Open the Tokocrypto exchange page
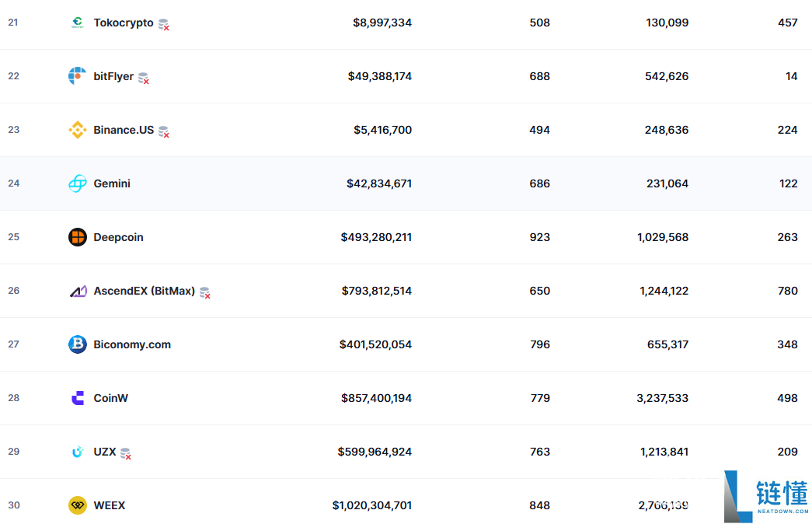The height and width of the screenshot is (524, 812). point(124,23)
